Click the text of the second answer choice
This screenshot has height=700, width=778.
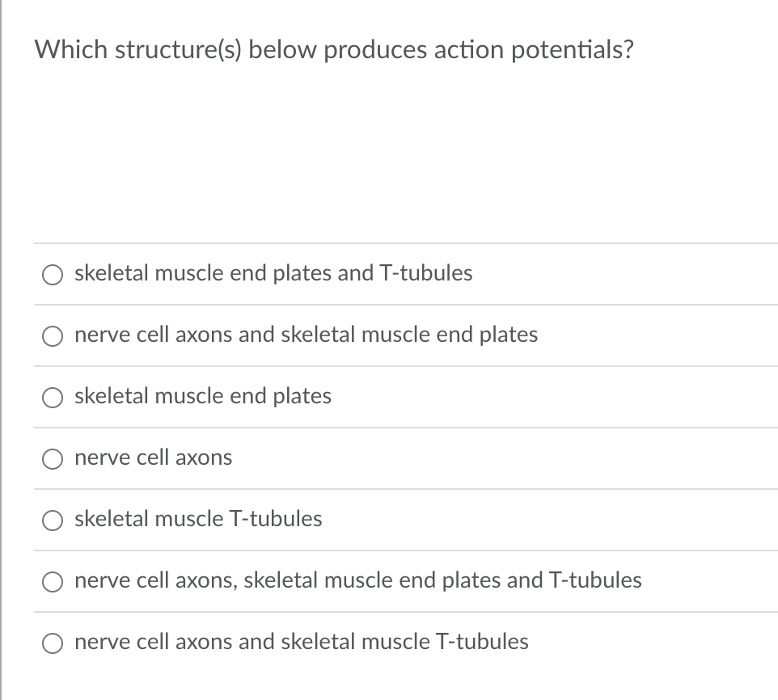(x=306, y=335)
